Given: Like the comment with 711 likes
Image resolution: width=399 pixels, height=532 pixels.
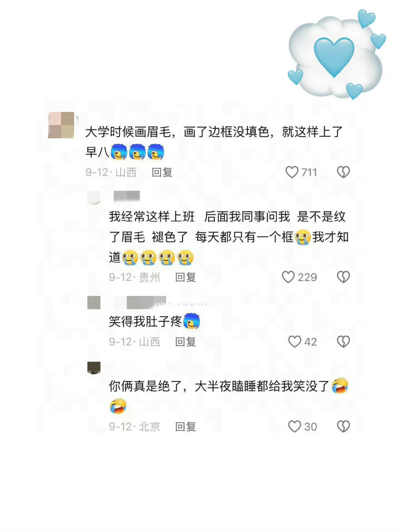Looking at the screenshot, I should 292,172.
